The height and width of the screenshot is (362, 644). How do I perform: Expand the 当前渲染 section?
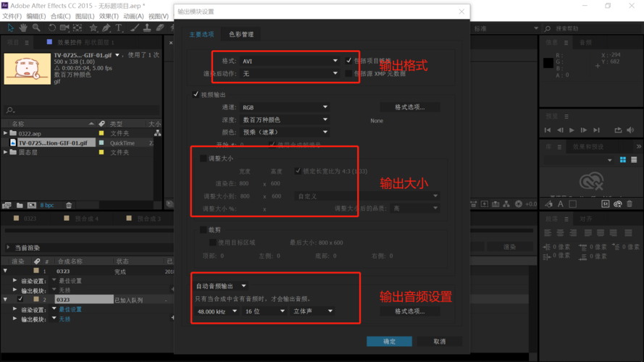click(8, 248)
